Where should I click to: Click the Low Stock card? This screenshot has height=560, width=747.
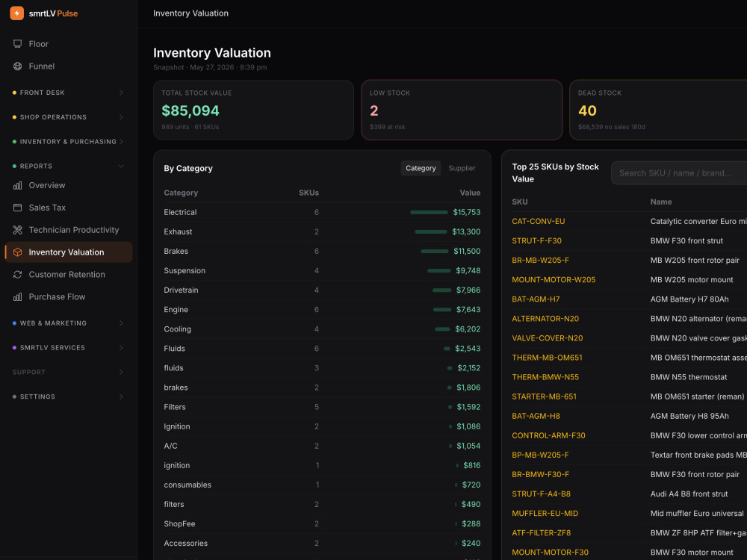(x=462, y=110)
